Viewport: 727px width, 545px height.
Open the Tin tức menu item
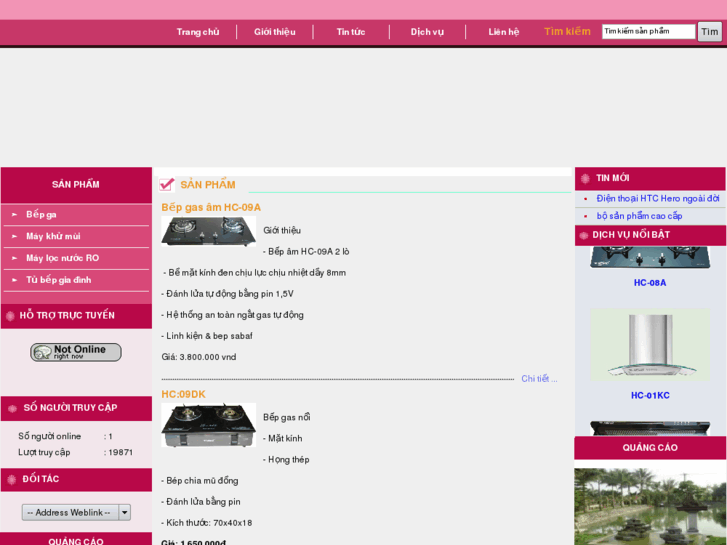(351, 32)
